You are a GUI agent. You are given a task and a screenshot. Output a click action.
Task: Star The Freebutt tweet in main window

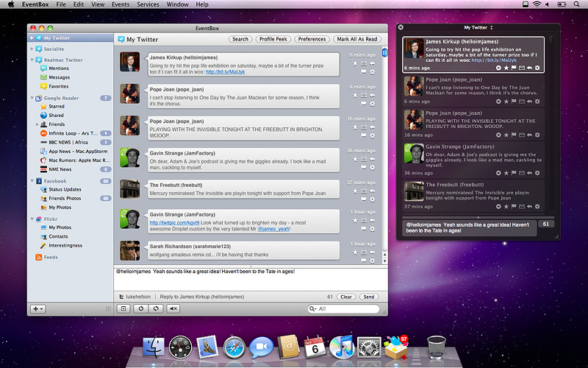pos(355,191)
